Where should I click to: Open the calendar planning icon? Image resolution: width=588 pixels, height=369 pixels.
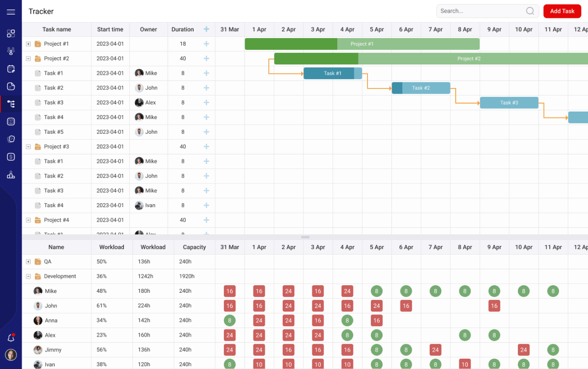point(11,69)
